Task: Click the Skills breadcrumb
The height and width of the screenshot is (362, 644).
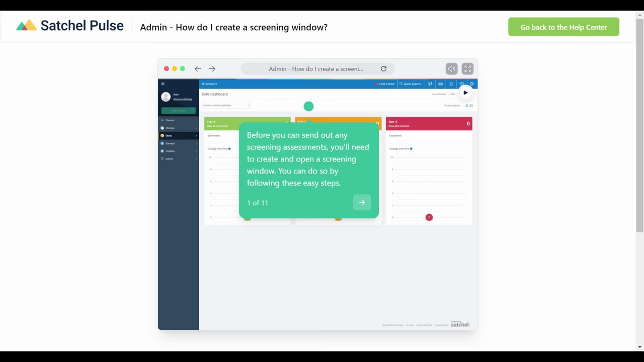Action: click(x=453, y=94)
